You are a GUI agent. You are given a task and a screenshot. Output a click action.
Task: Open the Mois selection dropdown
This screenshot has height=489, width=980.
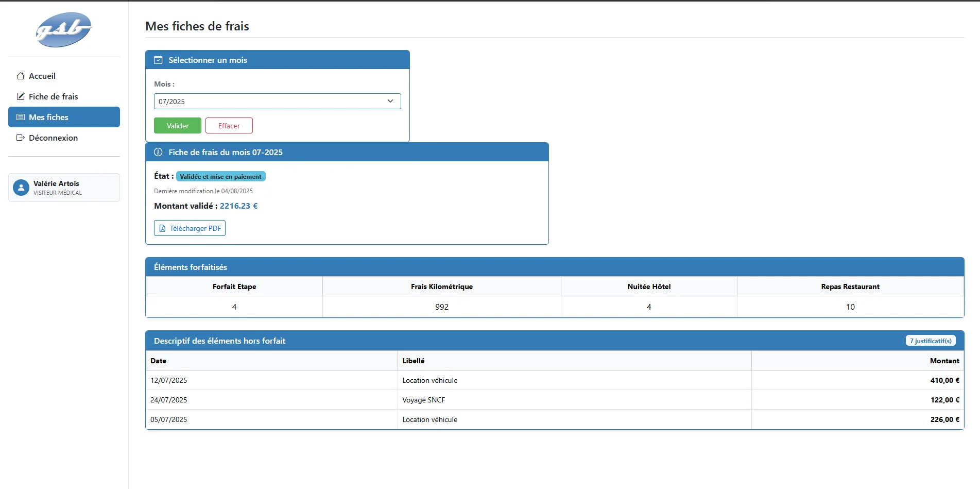(x=277, y=101)
